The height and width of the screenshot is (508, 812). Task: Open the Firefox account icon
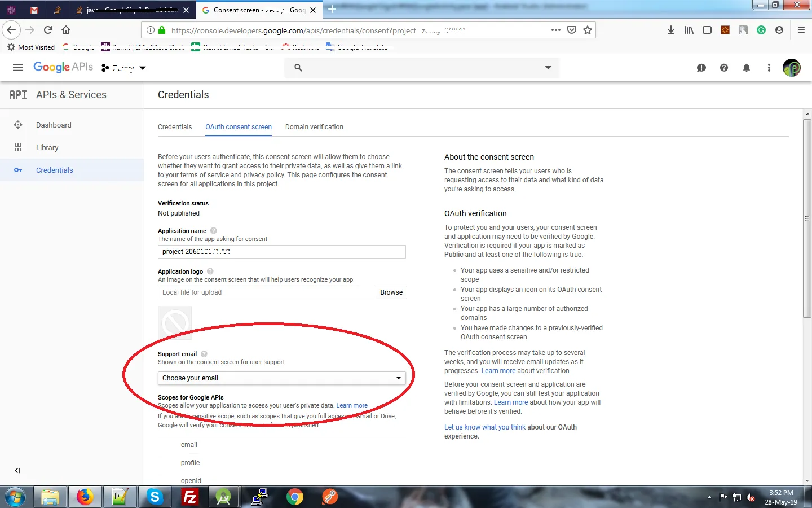(779, 30)
